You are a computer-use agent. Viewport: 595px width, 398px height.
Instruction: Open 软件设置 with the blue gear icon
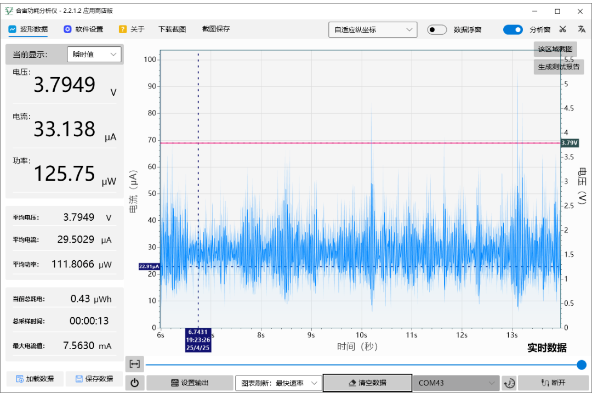(x=83, y=29)
